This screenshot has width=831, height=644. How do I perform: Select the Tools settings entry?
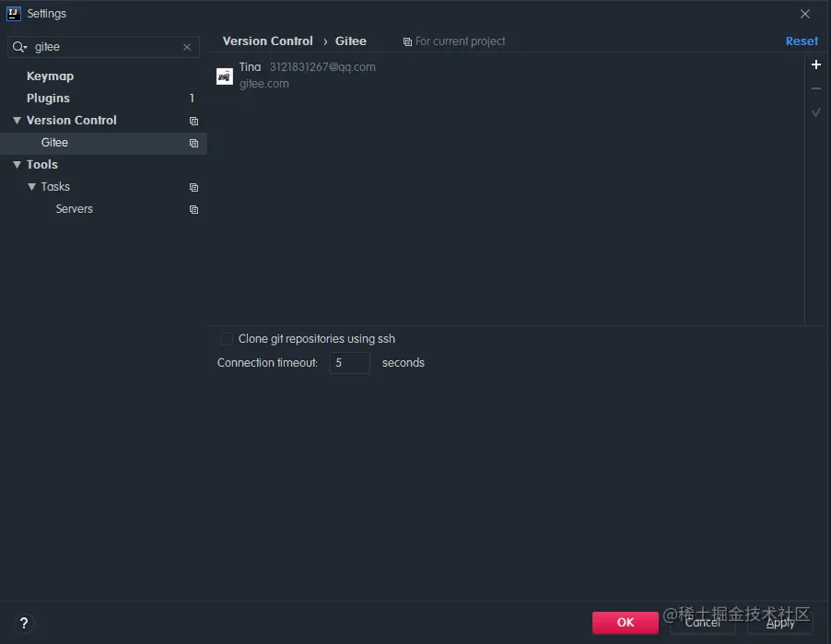click(41, 164)
